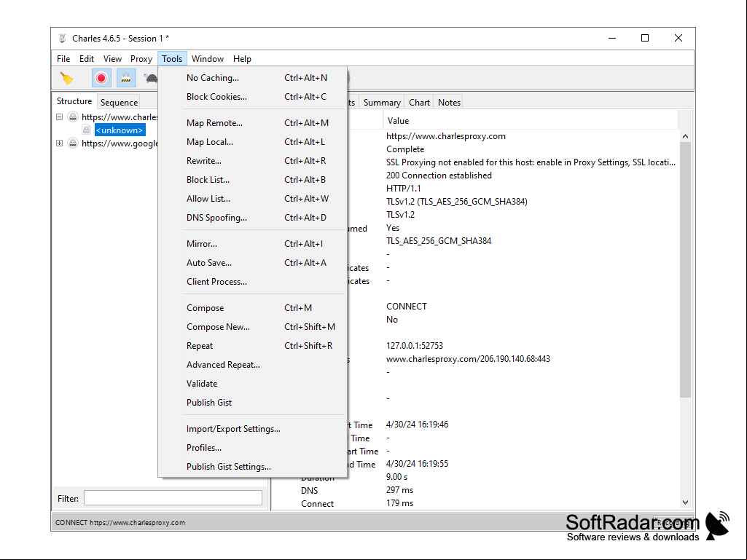Image resolution: width=747 pixels, height=560 pixels.
Task: Select the 297 ms DNS value
Action: point(399,490)
